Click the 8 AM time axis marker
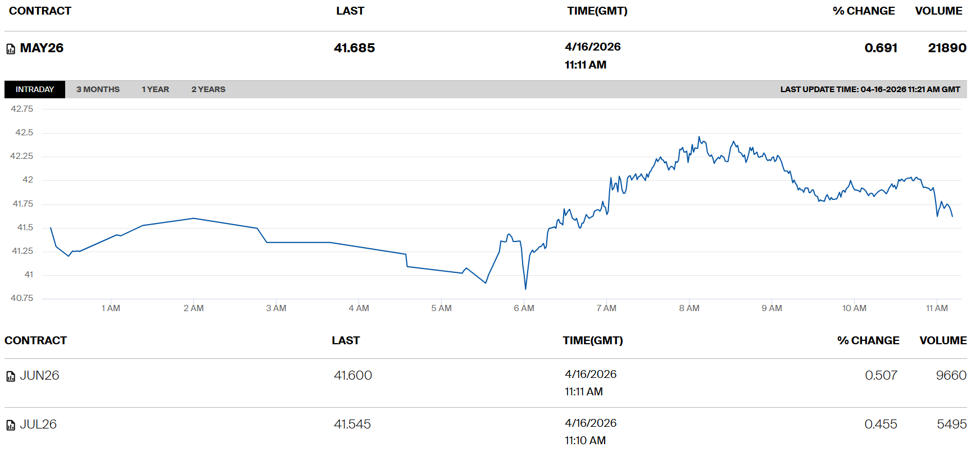980x456 pixels. click(689, 308)
